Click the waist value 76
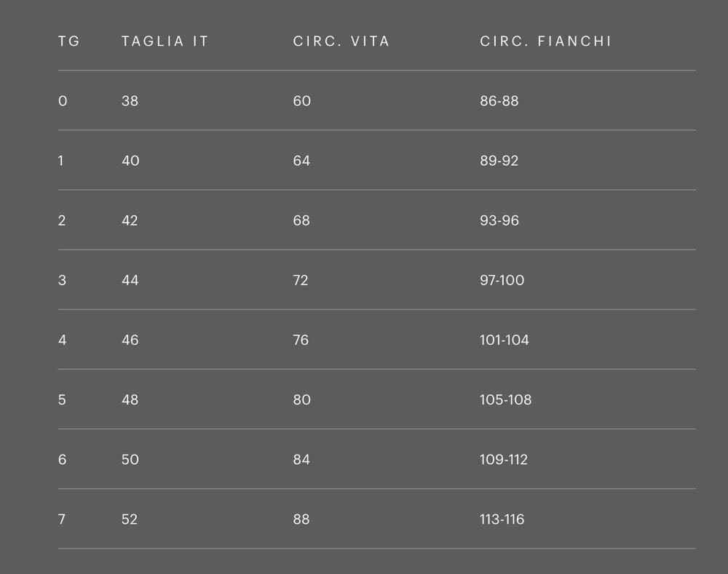728x574 pixels. point(301,340)
